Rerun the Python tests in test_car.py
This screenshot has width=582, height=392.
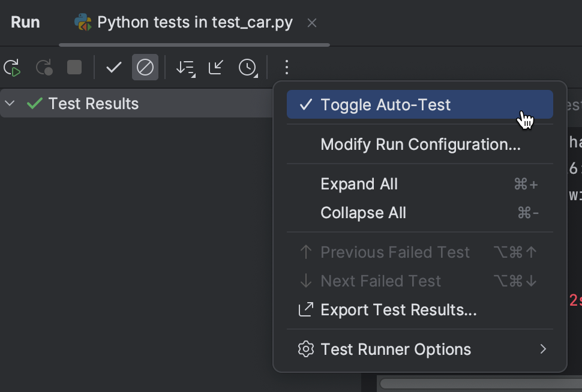point(12,67)
